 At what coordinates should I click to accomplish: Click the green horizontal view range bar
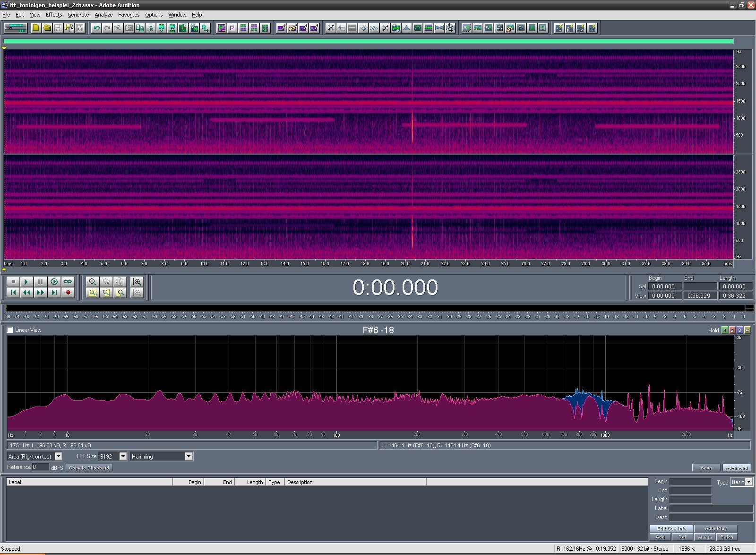[x=368, y=41]
